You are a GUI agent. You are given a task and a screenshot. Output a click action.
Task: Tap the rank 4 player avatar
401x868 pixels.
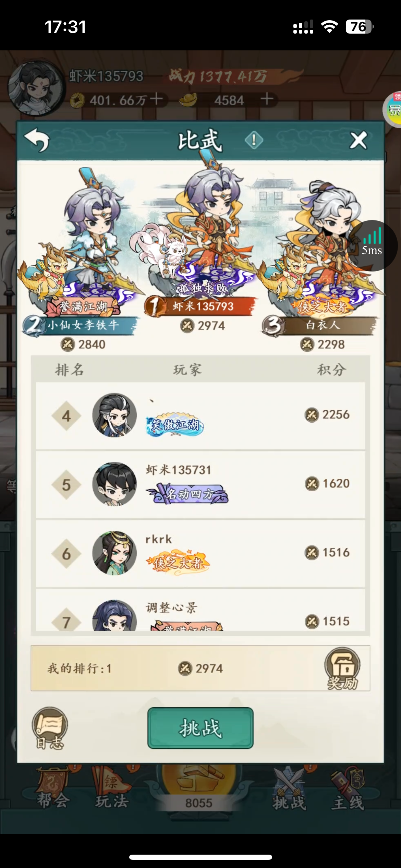point(114,415)
